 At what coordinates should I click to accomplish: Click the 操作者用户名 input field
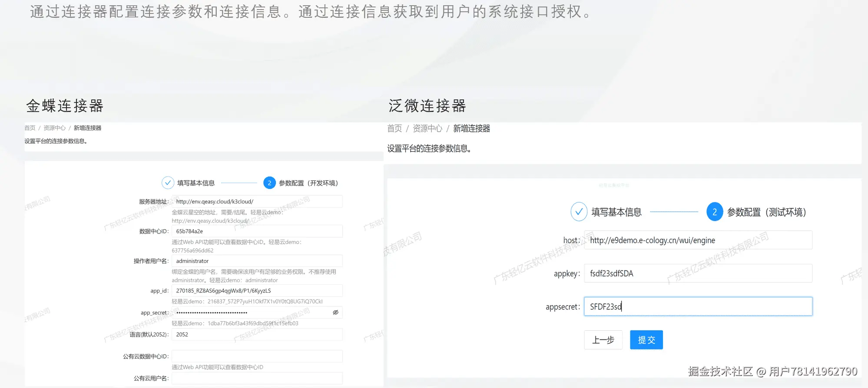pyautogui.click(x=257, y=261)
